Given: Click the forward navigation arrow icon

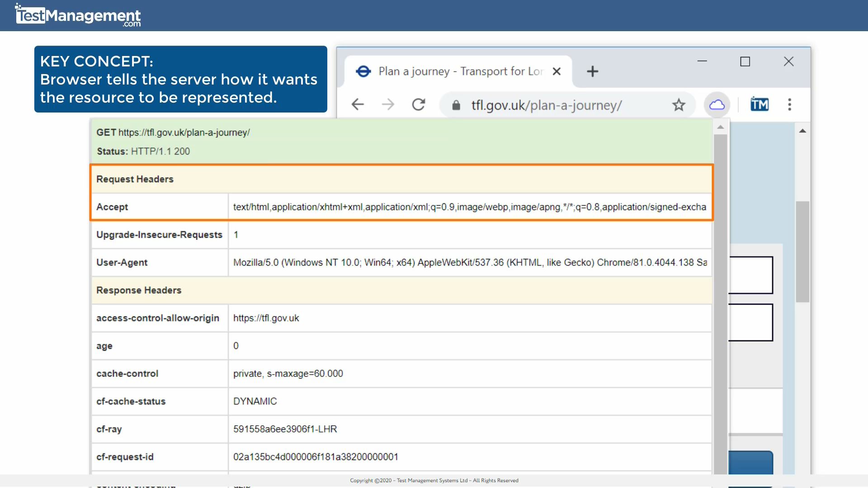Looking at the screenshot, I should click(x=388, y=105).
